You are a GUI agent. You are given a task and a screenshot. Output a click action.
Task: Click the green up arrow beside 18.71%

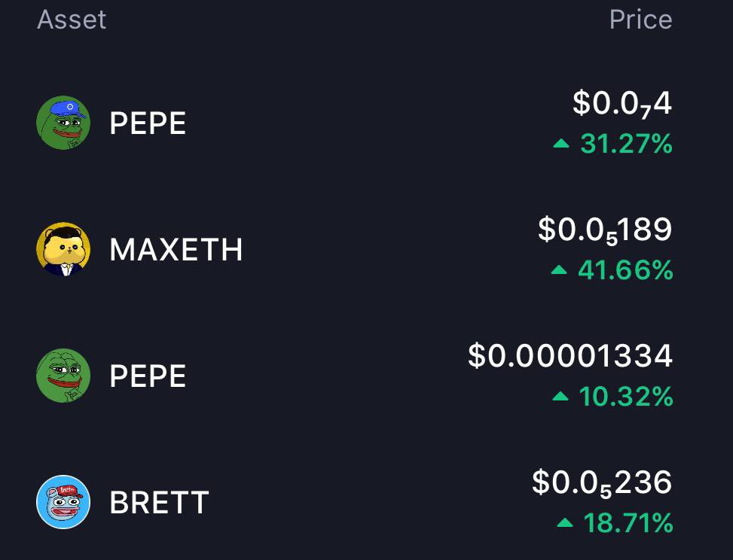click(x=565, y=522)
